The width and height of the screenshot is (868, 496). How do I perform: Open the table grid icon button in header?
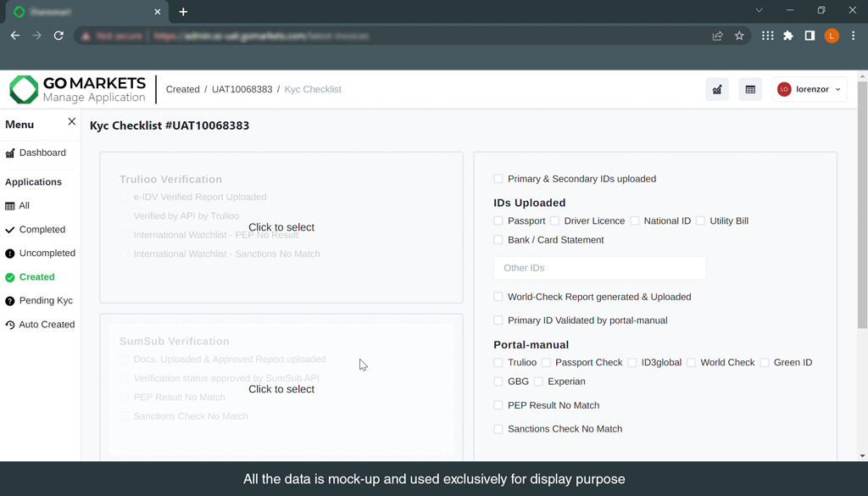point(750,89)
